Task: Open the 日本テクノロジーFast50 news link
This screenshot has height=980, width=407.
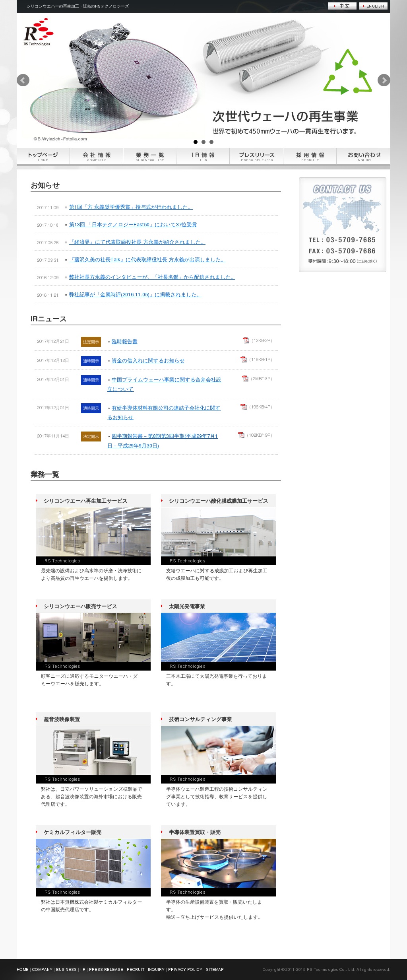Action: pyautogui.click(x=133, y=225)
